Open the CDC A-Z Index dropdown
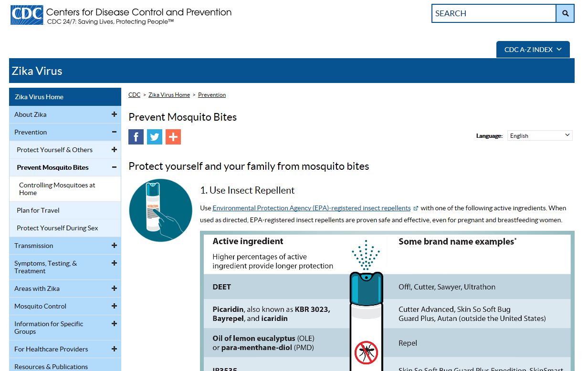The width and height of the screenshot is (588, 371). pyautogui.click(x=533, y=50)
